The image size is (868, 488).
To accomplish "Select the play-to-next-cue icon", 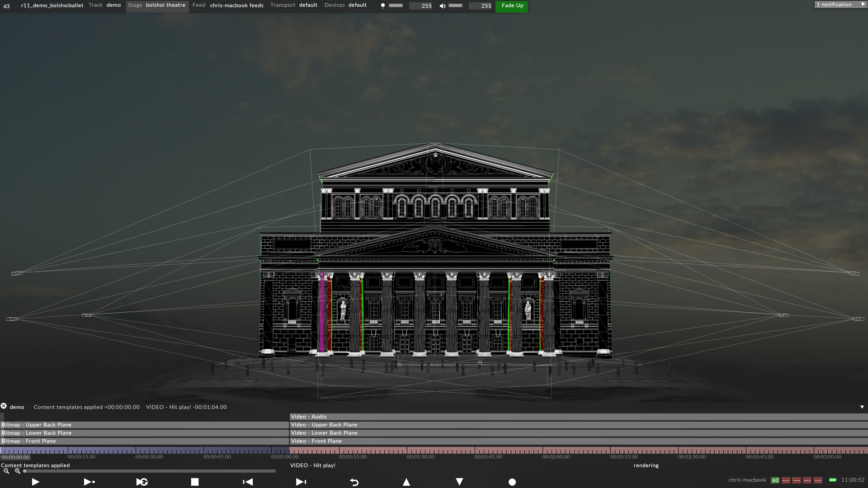I will pyautogui.click(x=89, y=482).
